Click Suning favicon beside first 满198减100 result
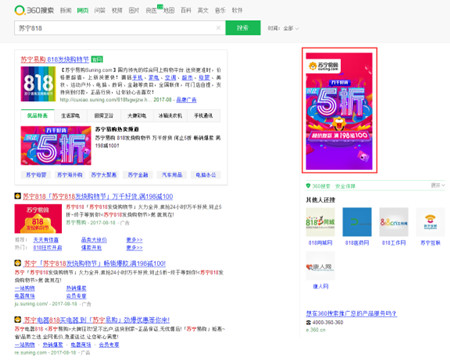The image size is (450, 360). (x=18, y=196)
